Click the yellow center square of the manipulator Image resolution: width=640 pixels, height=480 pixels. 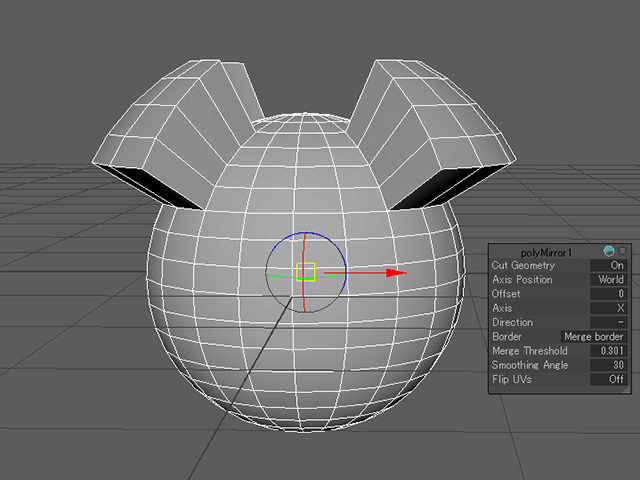305,272
